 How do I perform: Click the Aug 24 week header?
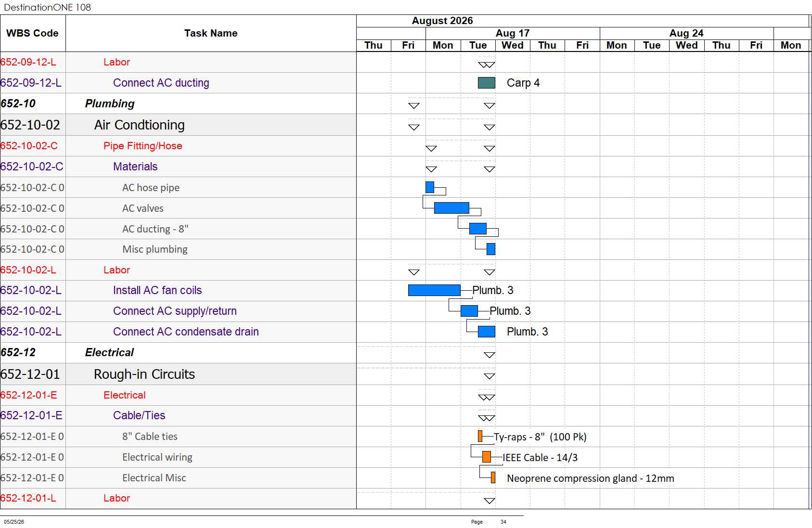point(686,33)
